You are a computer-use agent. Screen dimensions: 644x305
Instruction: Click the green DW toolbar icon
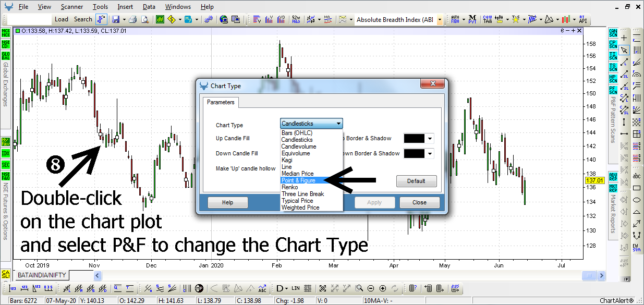point(160,20)
